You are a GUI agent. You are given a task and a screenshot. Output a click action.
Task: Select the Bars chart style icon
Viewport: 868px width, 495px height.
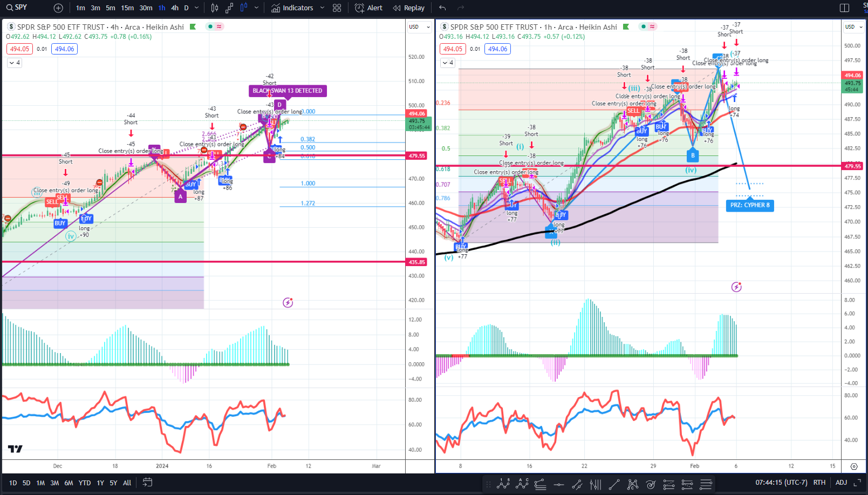click(x=215, y=8)
